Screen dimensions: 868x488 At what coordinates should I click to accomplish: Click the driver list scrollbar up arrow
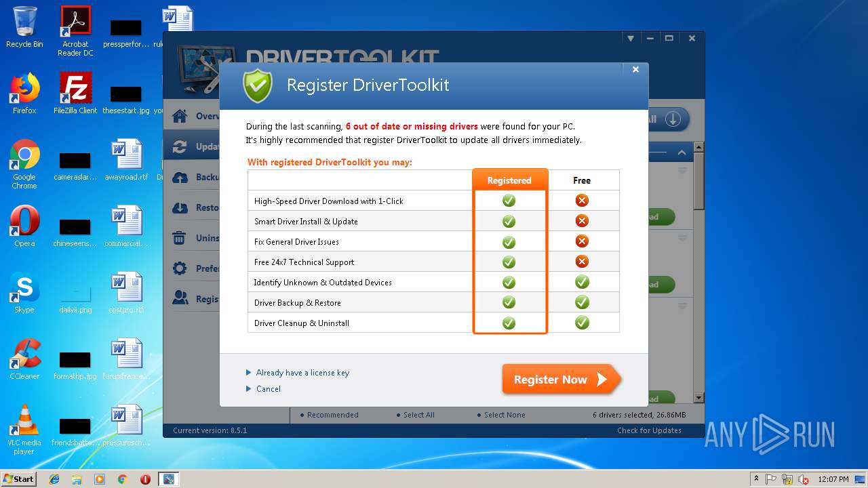click(699, 147)
